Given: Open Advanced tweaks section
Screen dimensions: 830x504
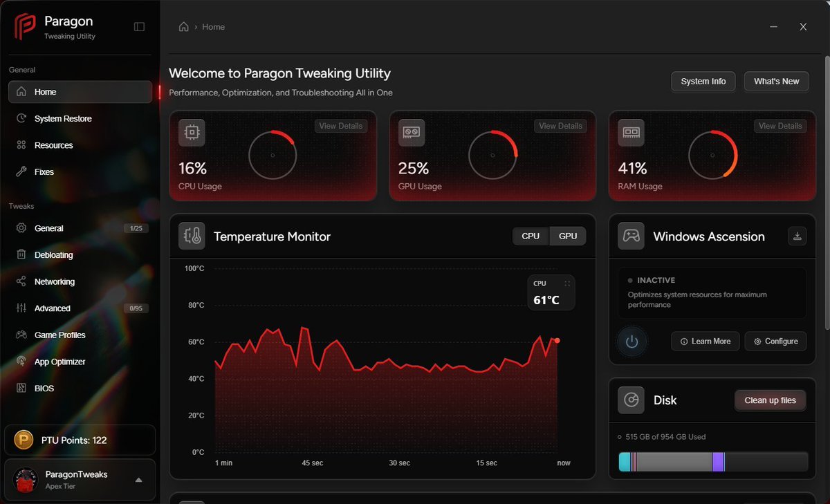Looking at the screenshot, I should pyautogui.click(x=80, y=308).
